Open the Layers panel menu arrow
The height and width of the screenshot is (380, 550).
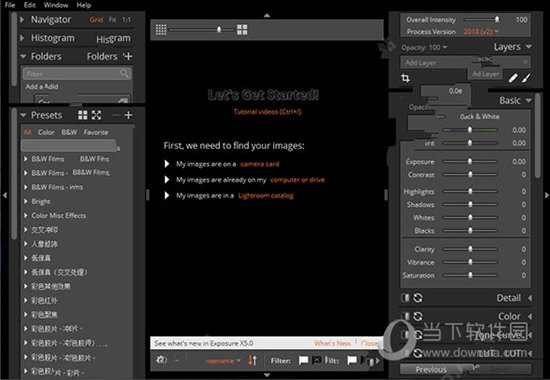pyautogui.click(x=529, y=47)
